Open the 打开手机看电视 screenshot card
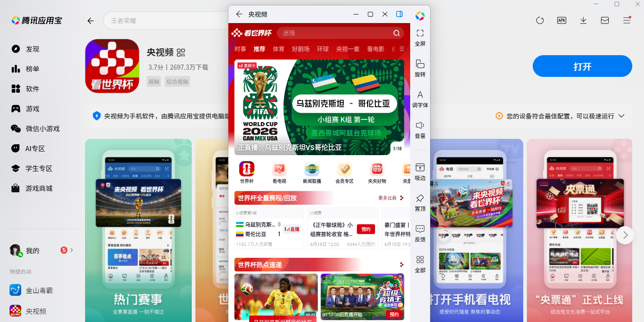The height and width of the screenshot is (322, 644). point(470,230)
